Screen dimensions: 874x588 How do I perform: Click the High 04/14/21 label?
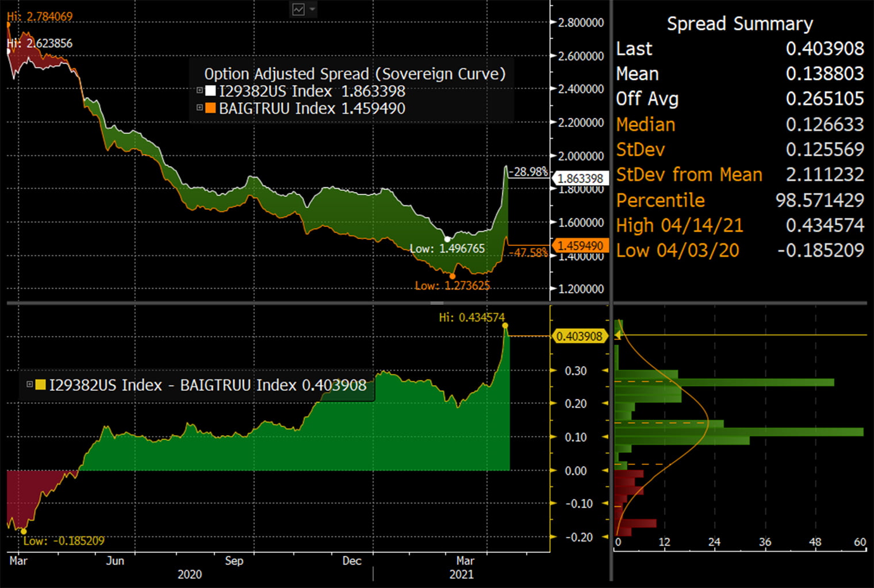pyautogui.click(x=680, y=225)
